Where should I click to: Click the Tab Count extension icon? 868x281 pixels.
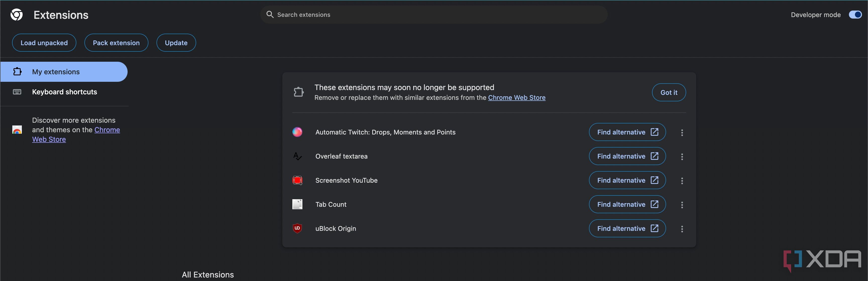point(297,204)
